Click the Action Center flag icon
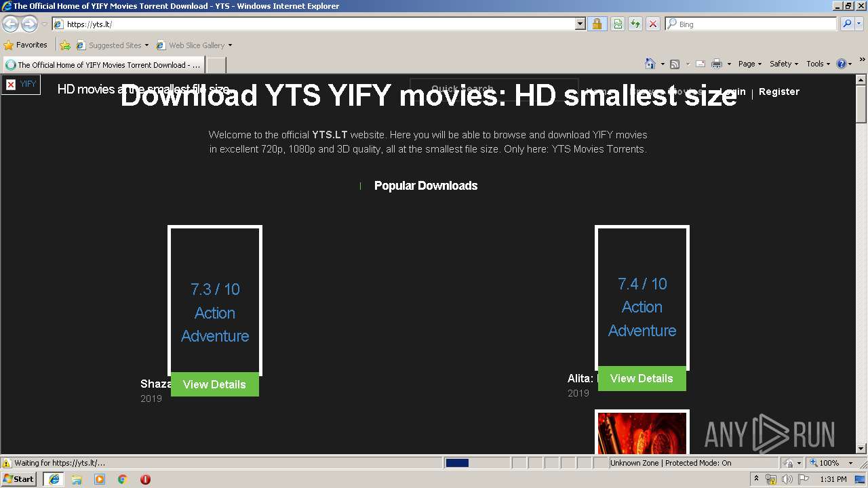 click(803, 479)
